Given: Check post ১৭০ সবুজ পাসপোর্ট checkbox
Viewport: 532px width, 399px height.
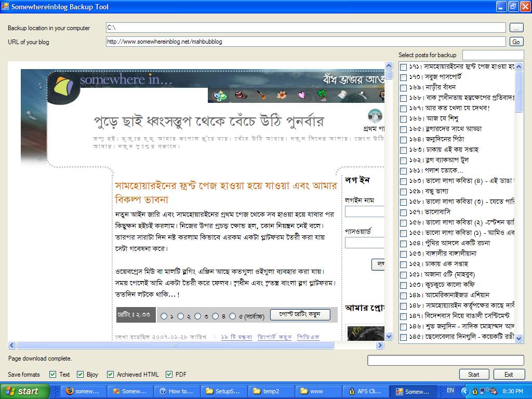Looking at the screenshot, I should coord(403,77).
